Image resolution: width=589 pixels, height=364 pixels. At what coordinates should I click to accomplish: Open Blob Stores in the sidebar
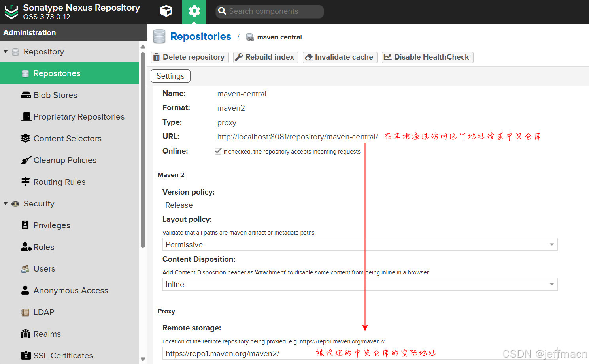click(70, 95)
